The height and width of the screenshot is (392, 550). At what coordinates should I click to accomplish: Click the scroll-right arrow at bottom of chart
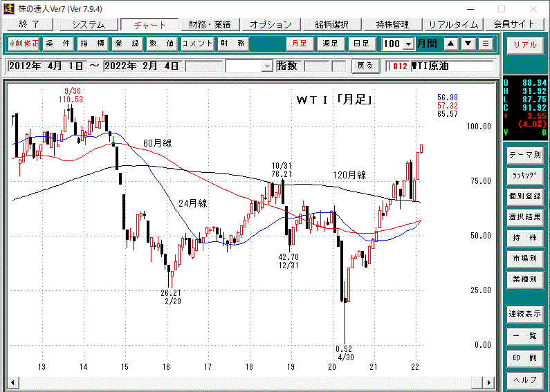(x=491, y=382)
